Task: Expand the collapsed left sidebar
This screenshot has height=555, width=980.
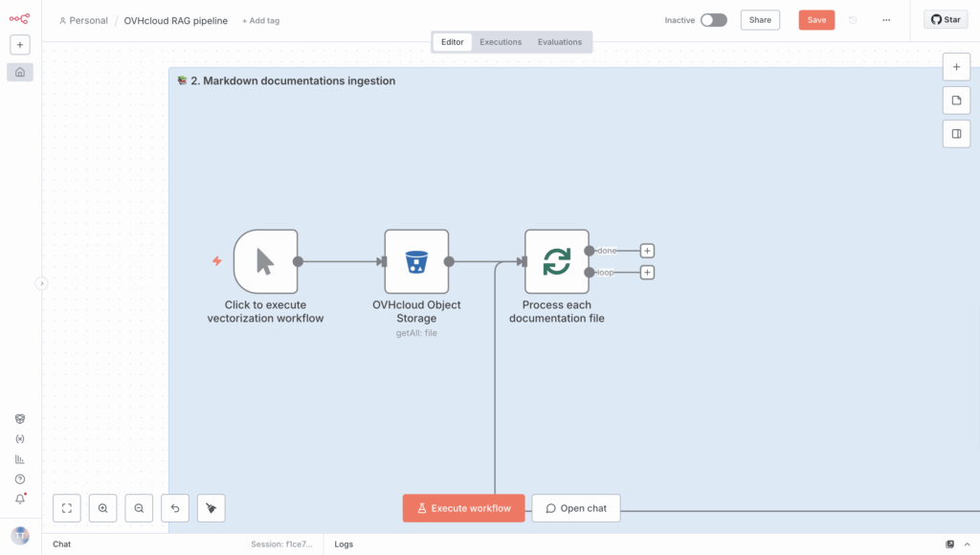Action: click(x=41, y=283)
